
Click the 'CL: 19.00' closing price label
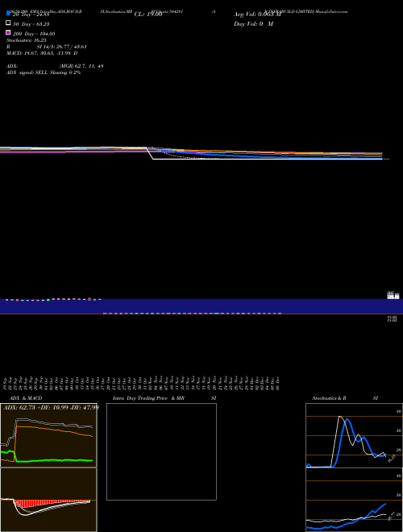(148, 15)
